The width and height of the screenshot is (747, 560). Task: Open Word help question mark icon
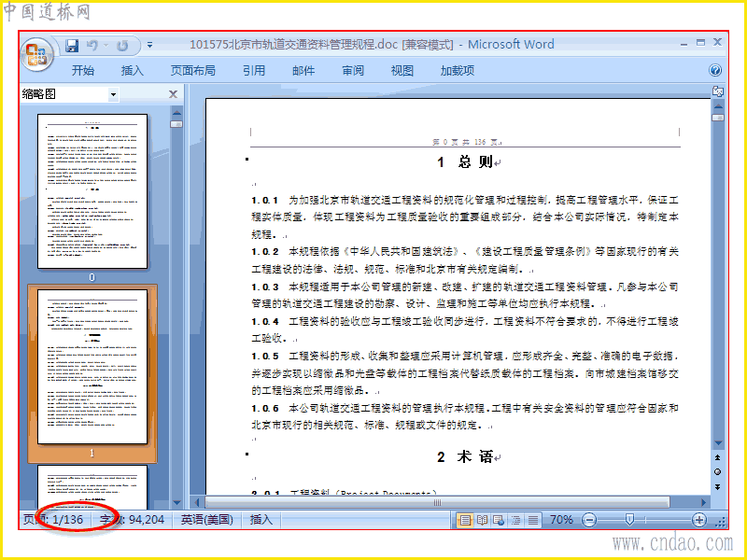[x=715, y=71]
